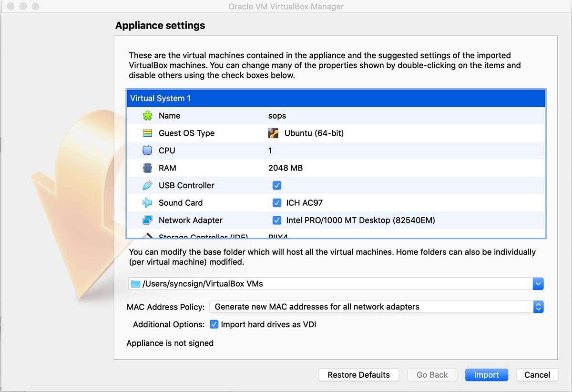Click the Appliance settings heading
This screenshot has width=572, height=392.
[x=160, y=26]
